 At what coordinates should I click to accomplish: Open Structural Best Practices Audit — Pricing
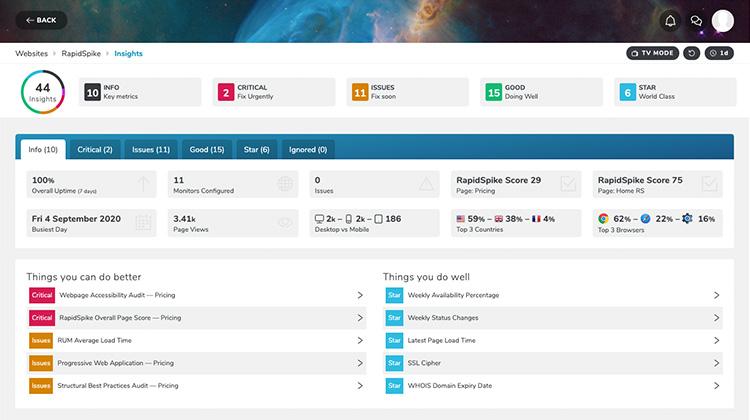coord(196,386)
